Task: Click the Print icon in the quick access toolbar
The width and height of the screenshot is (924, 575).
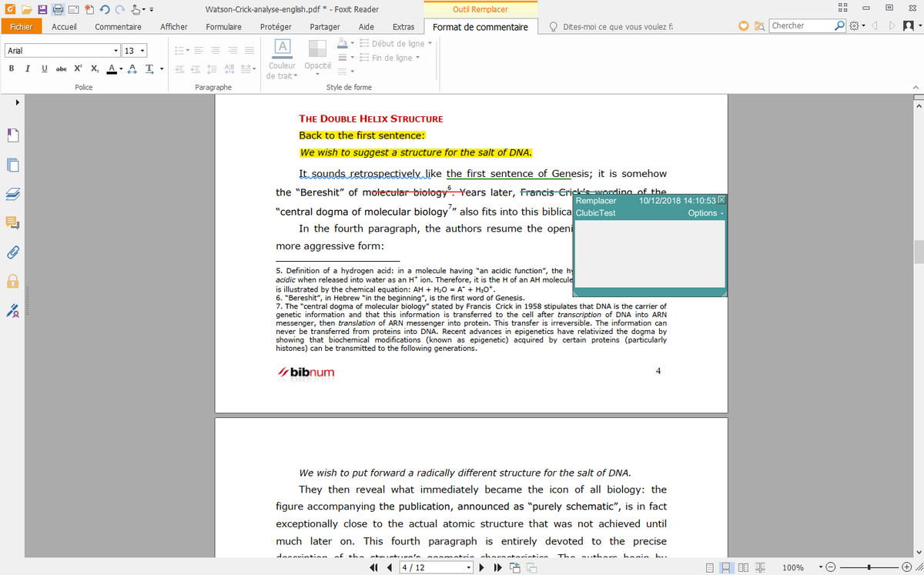Action: point(58,9)
